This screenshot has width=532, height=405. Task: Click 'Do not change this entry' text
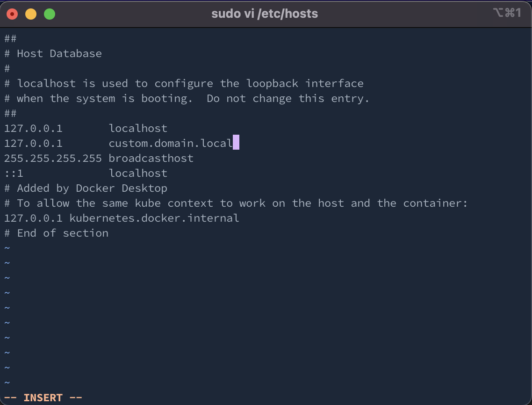point(288,99)
